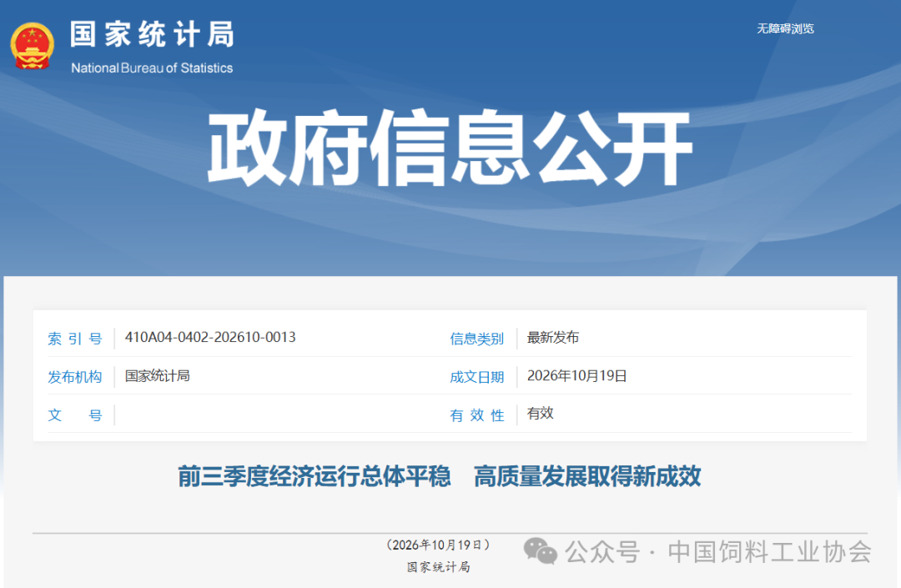
Task: Click the 国家统计局 byline below the date
Action: (x=439, y=567)
